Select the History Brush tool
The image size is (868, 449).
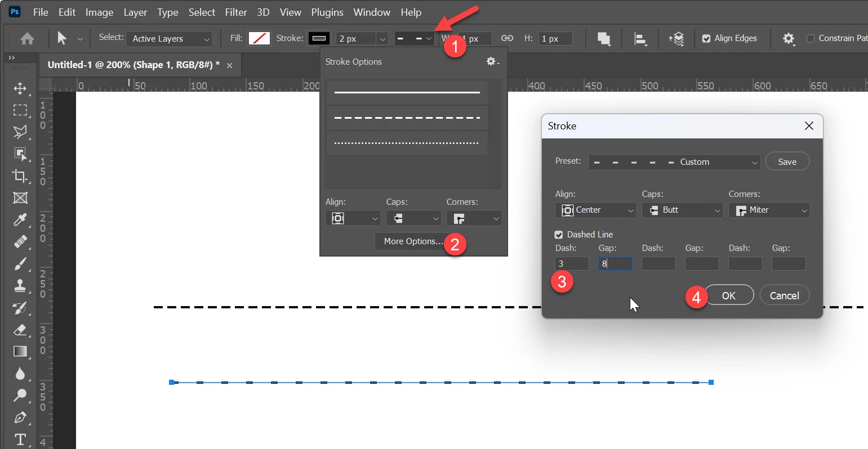[20, 307]
